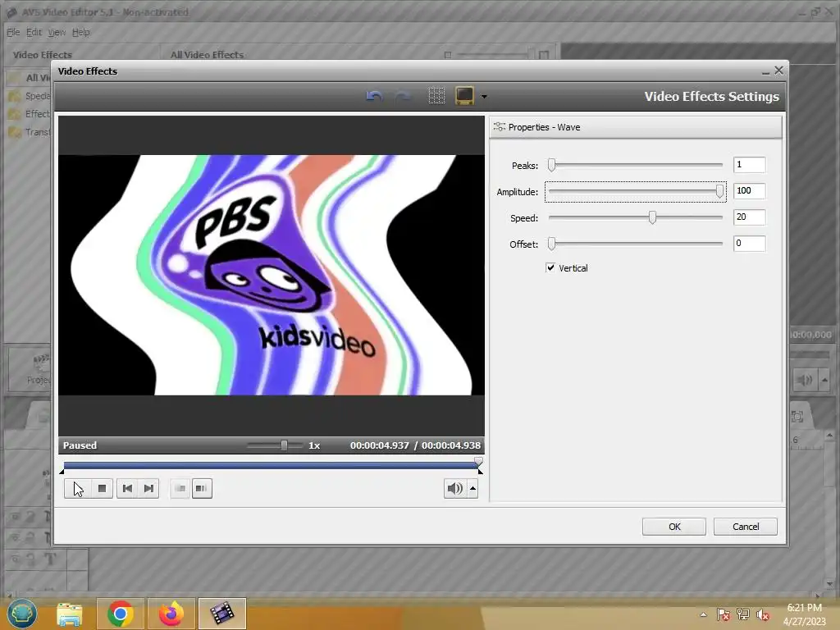Open the preview monitor dropdown arrow

[x=484, y=97]
